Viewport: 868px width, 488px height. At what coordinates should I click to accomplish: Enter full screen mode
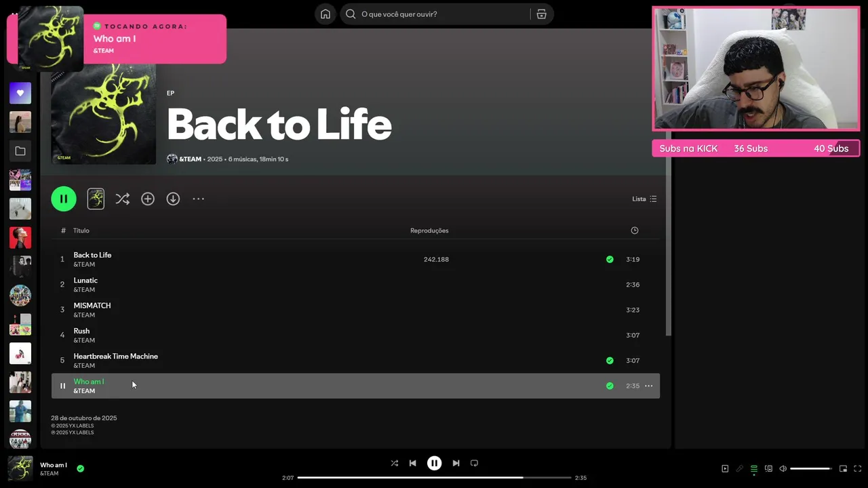(x=857, y=468)
